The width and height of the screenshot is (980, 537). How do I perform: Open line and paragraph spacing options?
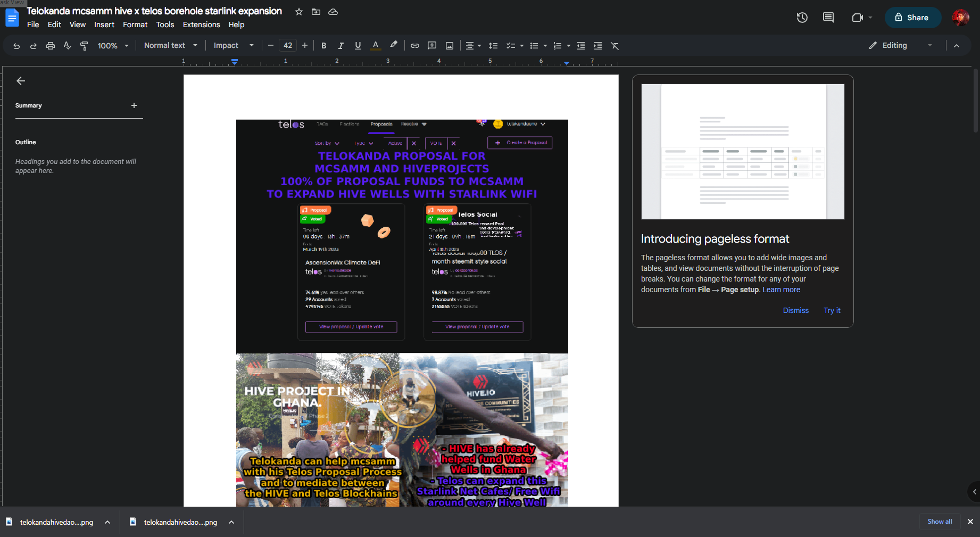[x=493, y=46]
